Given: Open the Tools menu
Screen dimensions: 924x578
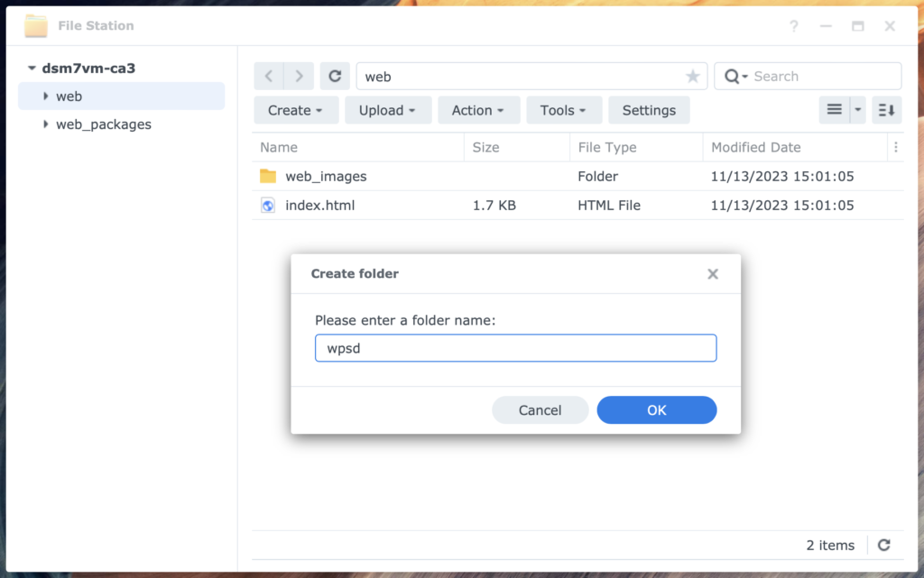Looking at the screenshot, I should click(x=564, y=109).
